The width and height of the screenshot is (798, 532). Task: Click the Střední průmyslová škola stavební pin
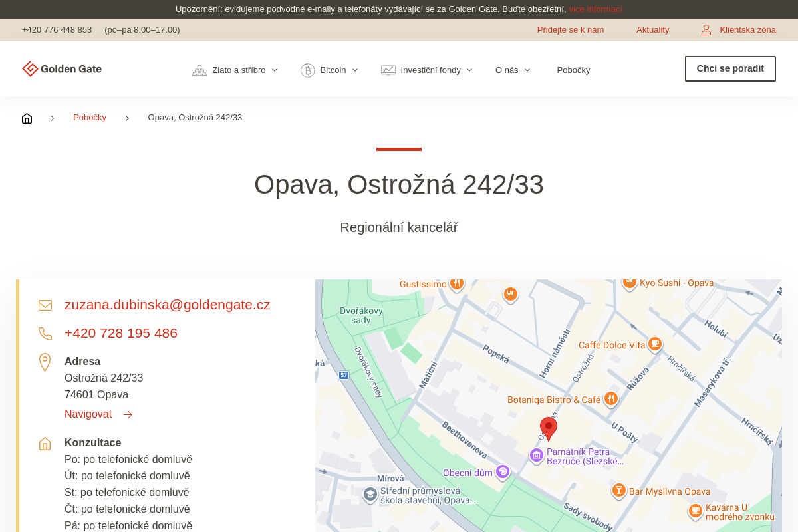pos(370,495)
